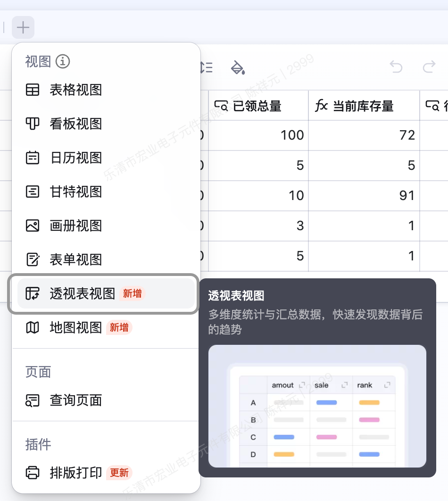Click the pivot table preview thumbnail
The width and height of the screenshot is (448, 501).
click(x=317, y=406)
